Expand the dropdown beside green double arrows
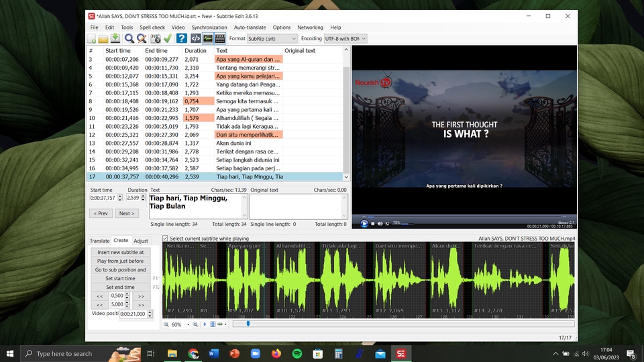The width and height of the screenshot is (644, 362). click(225, 324)
